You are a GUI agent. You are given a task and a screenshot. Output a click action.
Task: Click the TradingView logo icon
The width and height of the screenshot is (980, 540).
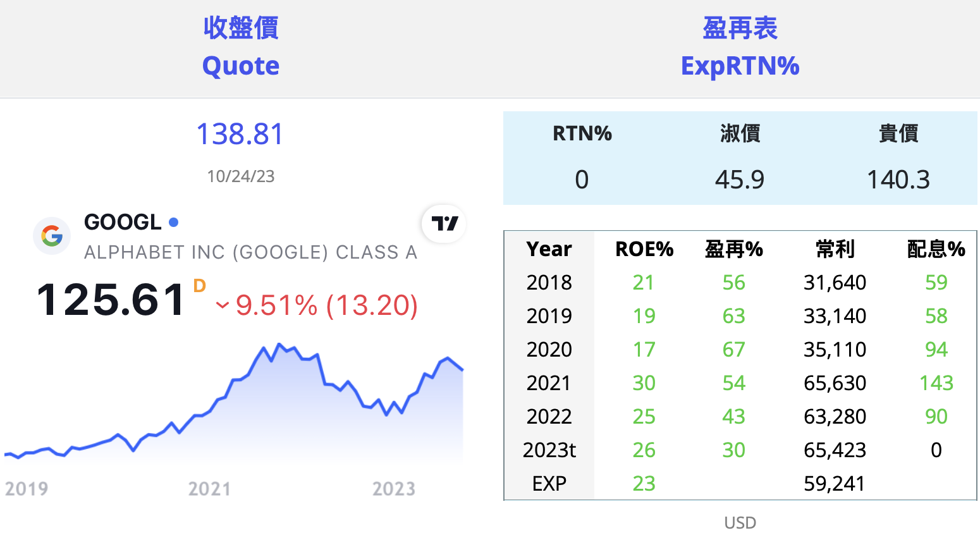444,223
